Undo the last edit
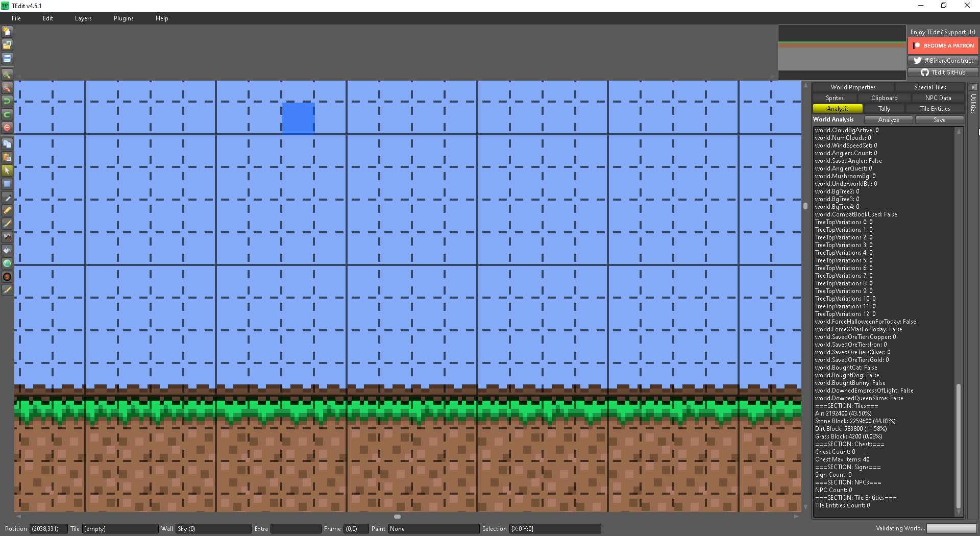Image resolution: width=980 pixels, height=536 pixels. tap(7, 101)
